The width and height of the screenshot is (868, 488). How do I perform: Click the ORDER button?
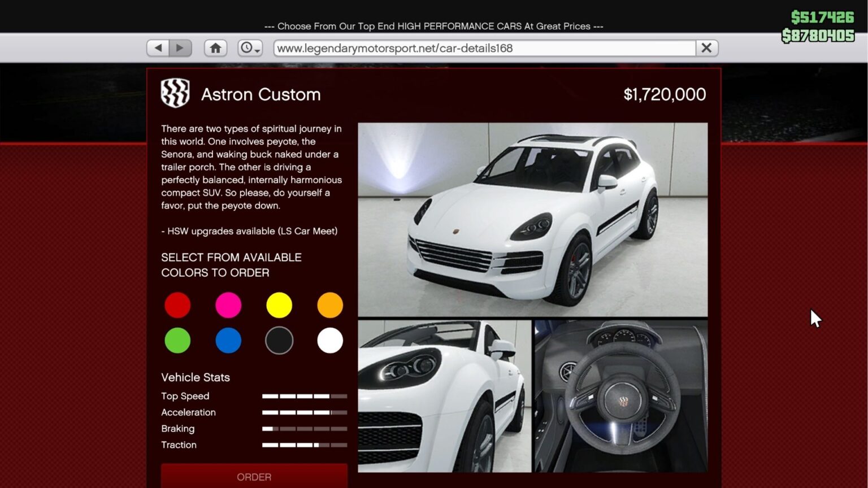pyautogui.click(x=254, y=477)
